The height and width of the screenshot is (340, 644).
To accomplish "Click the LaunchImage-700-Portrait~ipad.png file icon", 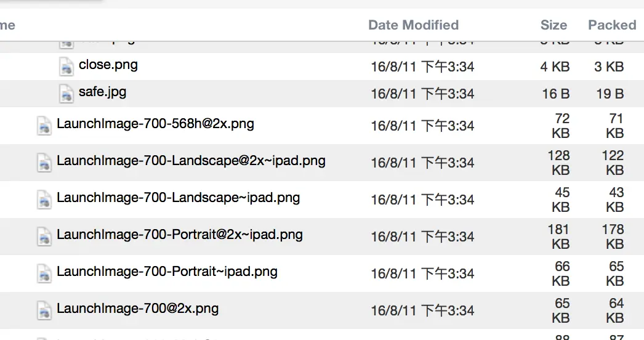I will click(x=44, y=273).
